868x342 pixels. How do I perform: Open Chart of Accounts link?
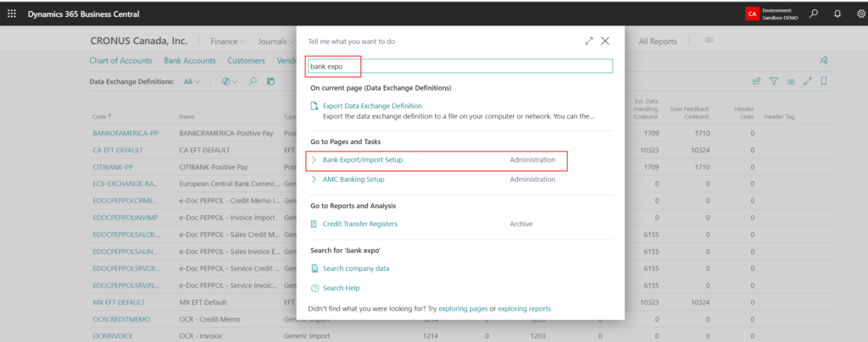tap(120, 61)
